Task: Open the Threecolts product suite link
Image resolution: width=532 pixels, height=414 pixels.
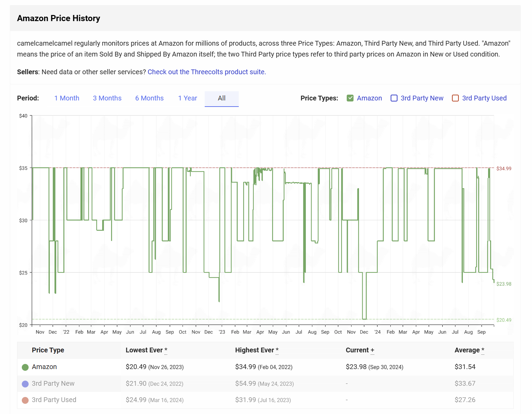Action: [x=206, y=72]
